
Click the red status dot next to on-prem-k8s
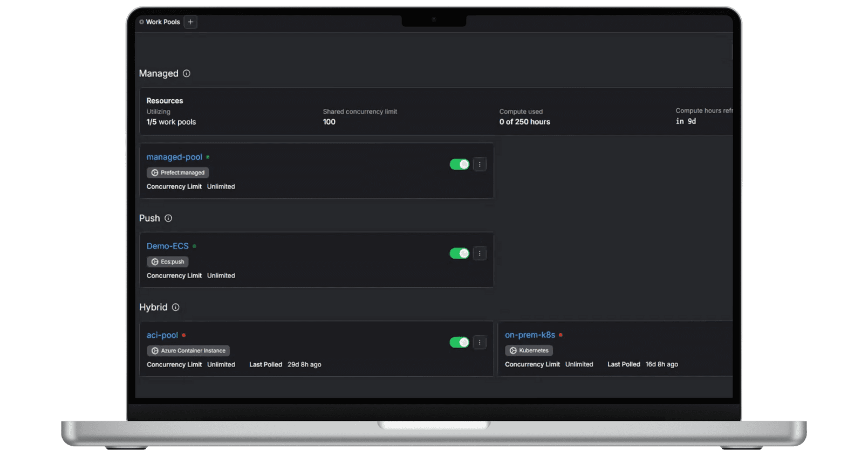pyautogui.click(x=561, y=335)
